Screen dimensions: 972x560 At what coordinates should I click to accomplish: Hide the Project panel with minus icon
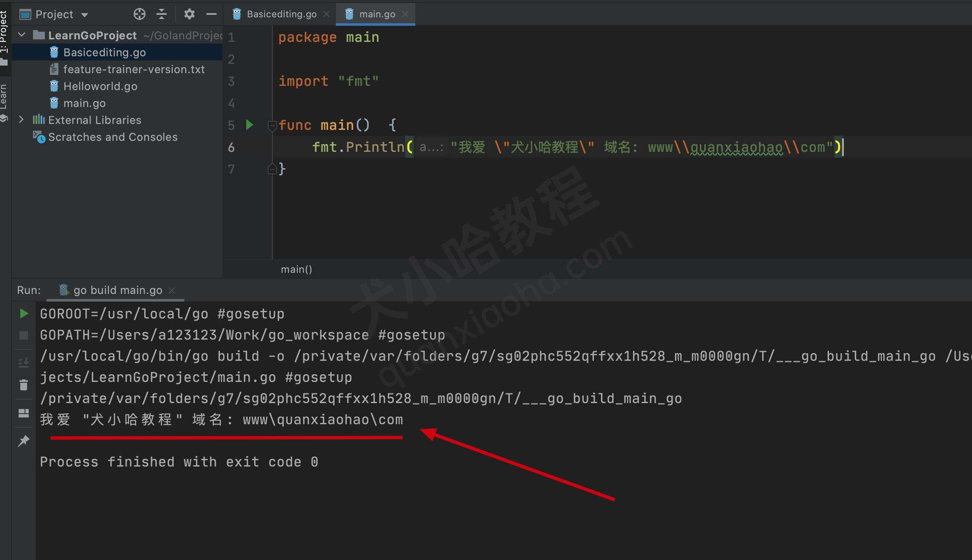pyautogui.click(x=211, y=14)
